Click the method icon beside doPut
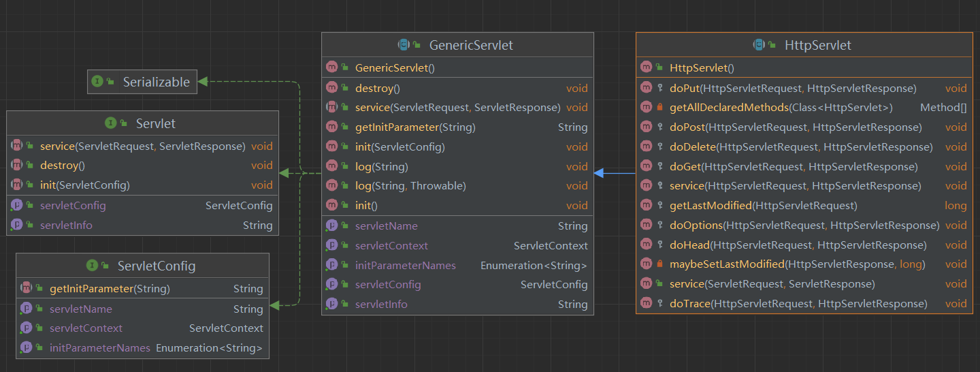Screen dimensions: 980x372 coord(646,88)
